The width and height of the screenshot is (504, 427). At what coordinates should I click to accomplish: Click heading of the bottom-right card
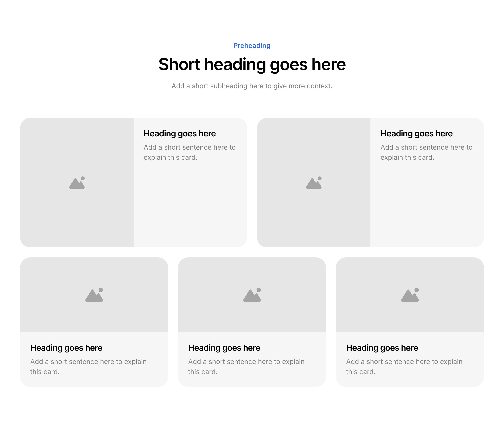[x=382, y=348]
